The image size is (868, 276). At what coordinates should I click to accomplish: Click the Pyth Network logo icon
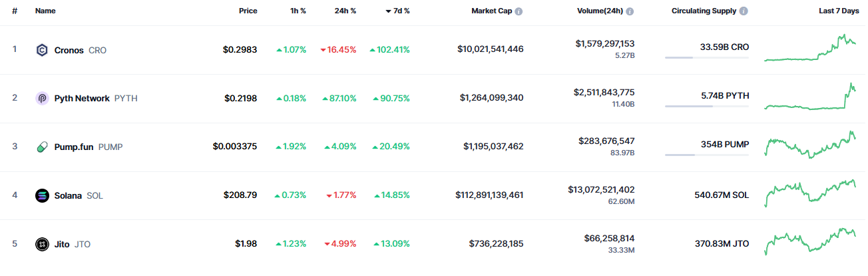(x=42, y=98)
